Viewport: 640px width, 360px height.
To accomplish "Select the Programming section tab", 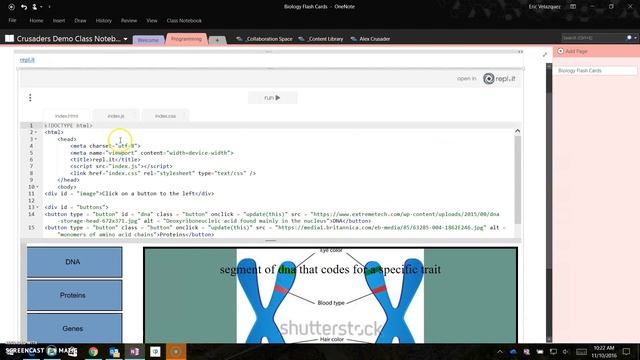I will pos(186,39).
